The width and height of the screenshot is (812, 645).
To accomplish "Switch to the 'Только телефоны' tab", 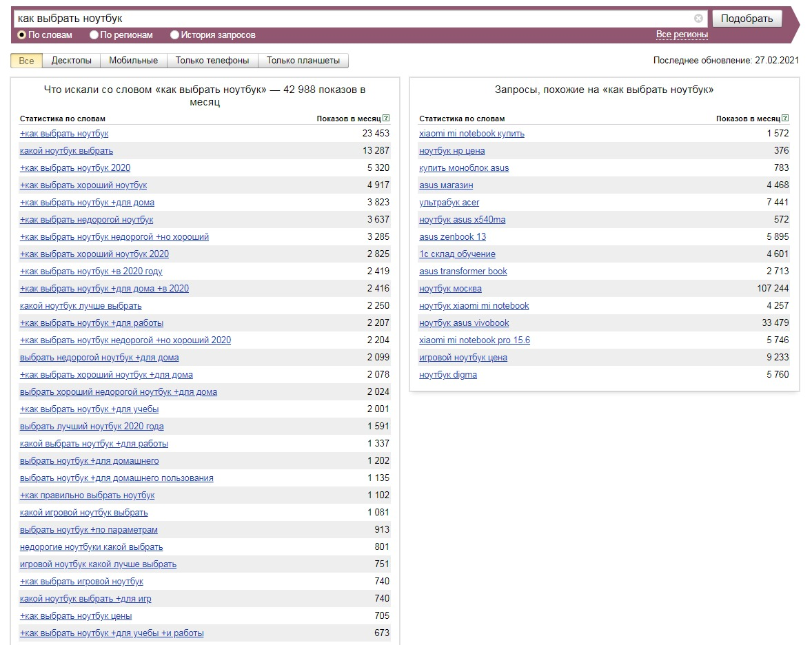I will click(x=212, y=61).
